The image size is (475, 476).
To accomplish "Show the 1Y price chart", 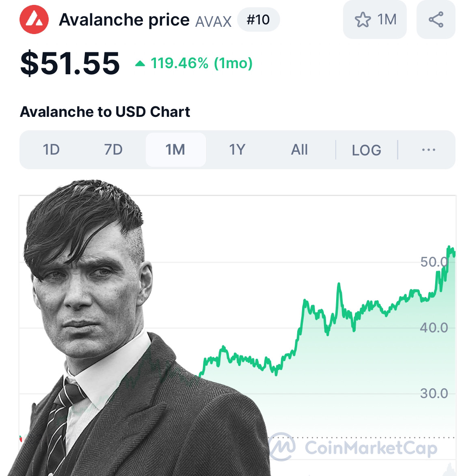I will [x=237, y=150].
